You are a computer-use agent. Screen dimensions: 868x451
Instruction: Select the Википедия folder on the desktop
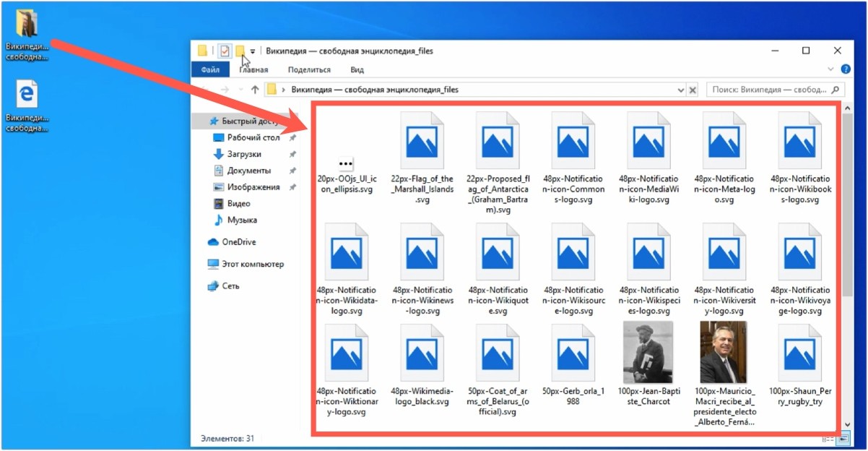point(27,34)
